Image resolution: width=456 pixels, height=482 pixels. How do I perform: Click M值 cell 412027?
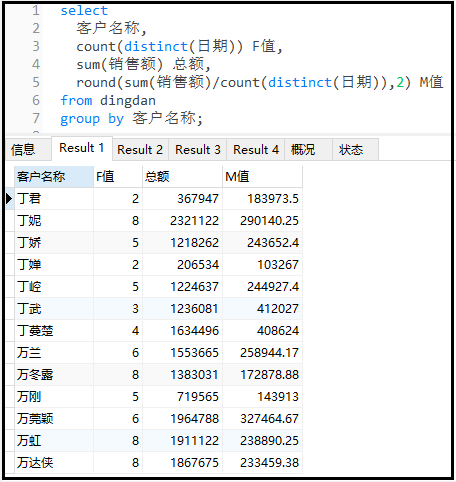tap(262, 309)
